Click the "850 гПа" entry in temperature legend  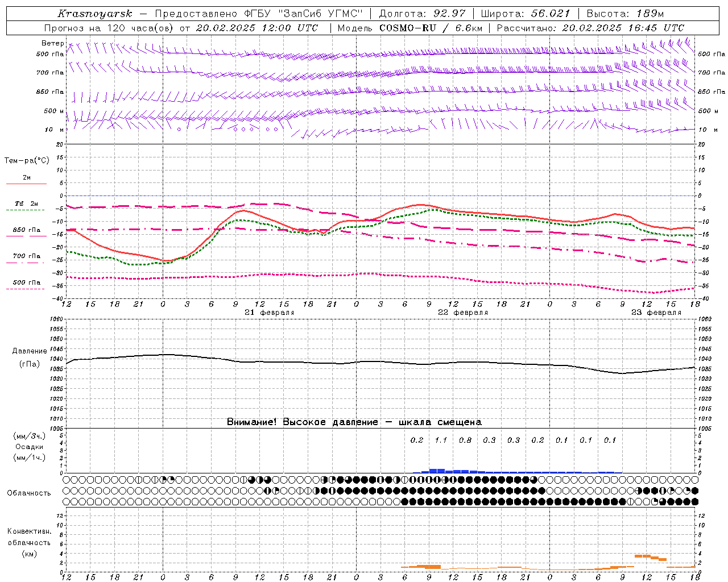(27, 230)
